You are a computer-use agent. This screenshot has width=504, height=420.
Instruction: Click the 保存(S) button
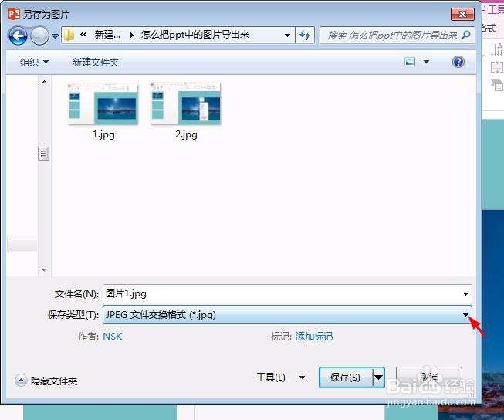[346, 378]
